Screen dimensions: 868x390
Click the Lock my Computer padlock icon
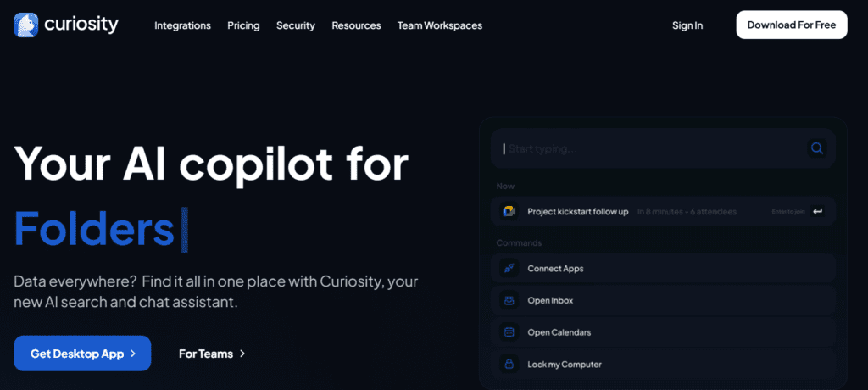509,365
